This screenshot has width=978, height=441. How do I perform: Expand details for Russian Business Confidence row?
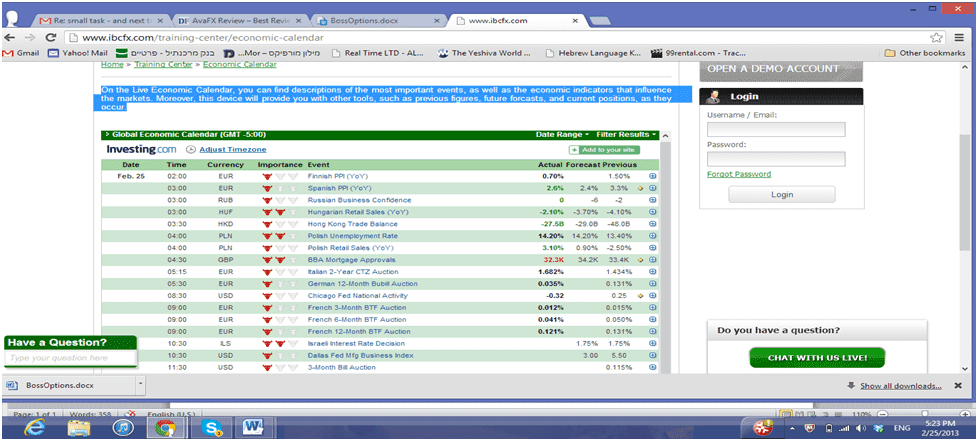pyautogui.click(x=652, y=200)
